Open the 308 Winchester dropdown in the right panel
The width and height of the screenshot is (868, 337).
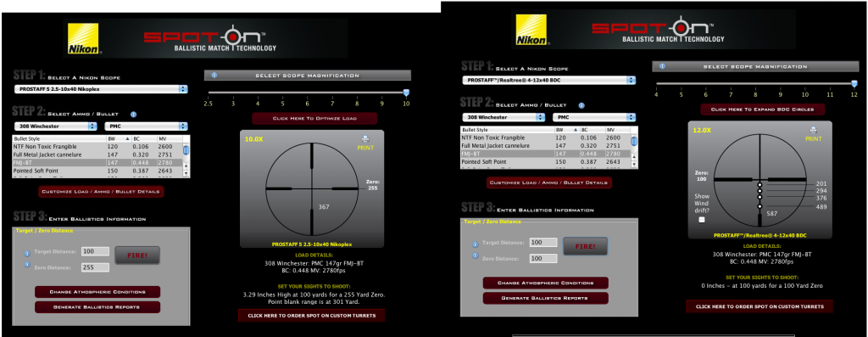504,117
